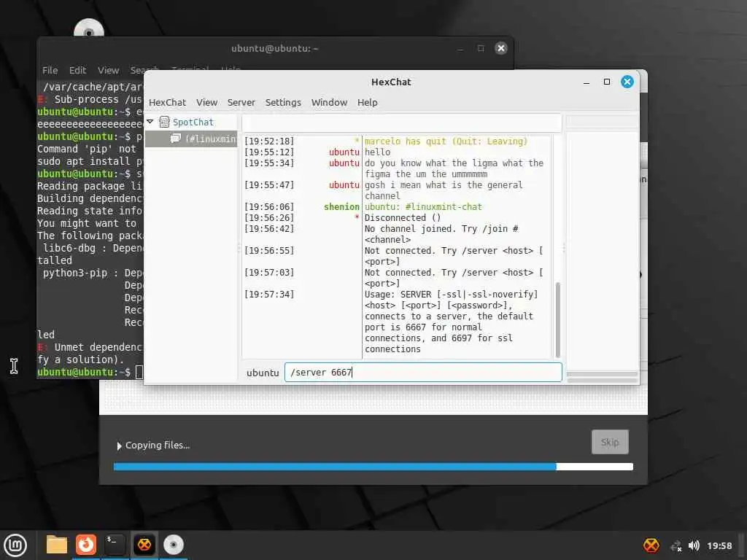
Task: Click the Skip button in installer
Action: 610,442
